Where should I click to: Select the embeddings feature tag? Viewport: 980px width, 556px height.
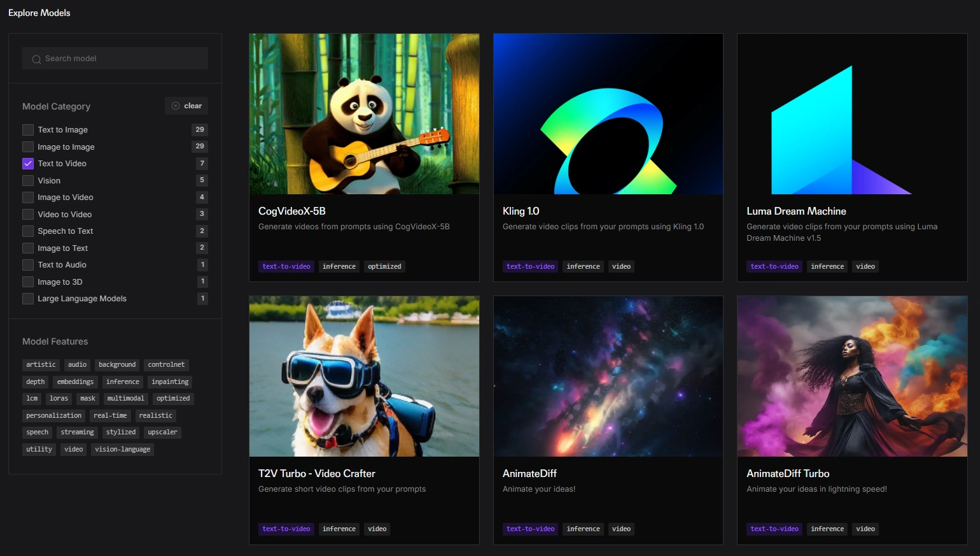click(x=75, y=382)
